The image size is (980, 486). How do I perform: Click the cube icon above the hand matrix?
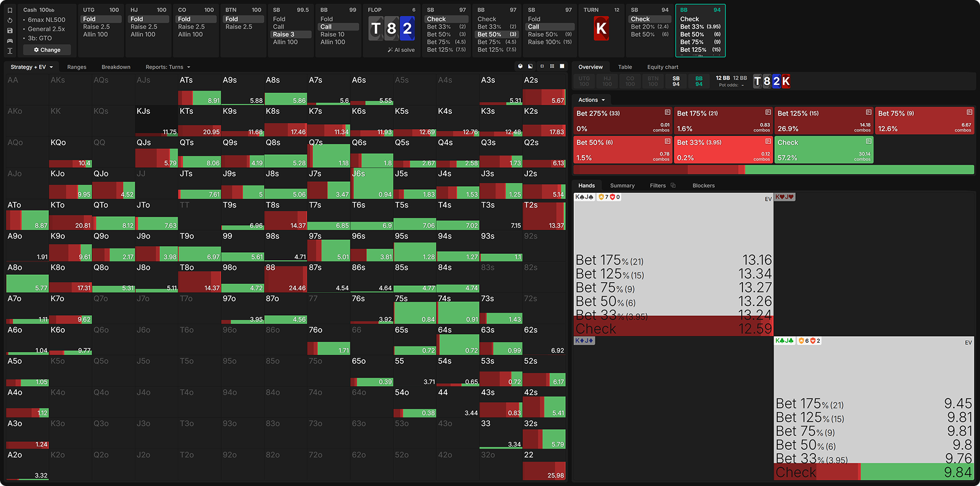[x=521, y=66]
